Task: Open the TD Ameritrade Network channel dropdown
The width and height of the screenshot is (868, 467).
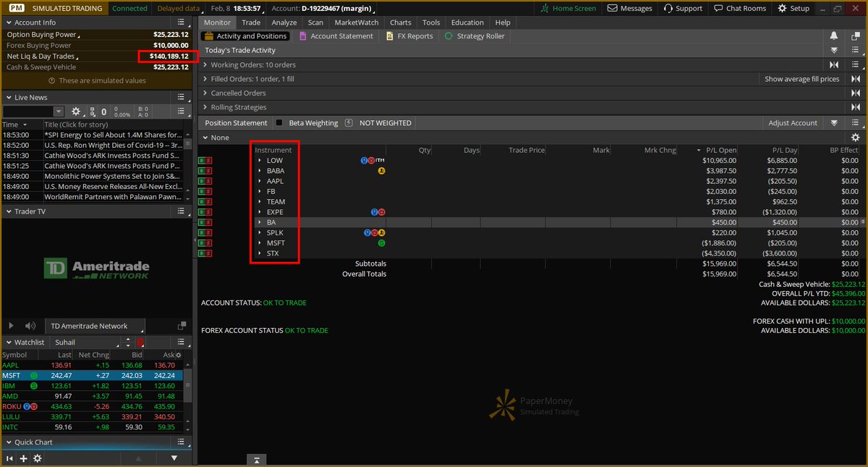Action: click(x=95, y=327)
